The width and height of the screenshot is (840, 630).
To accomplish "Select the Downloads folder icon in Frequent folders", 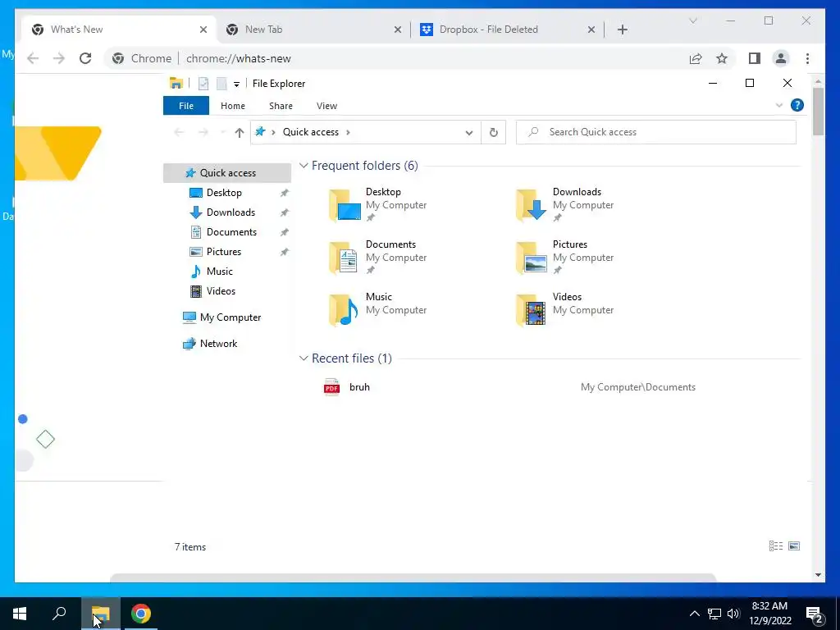I will tap(531, 205).
